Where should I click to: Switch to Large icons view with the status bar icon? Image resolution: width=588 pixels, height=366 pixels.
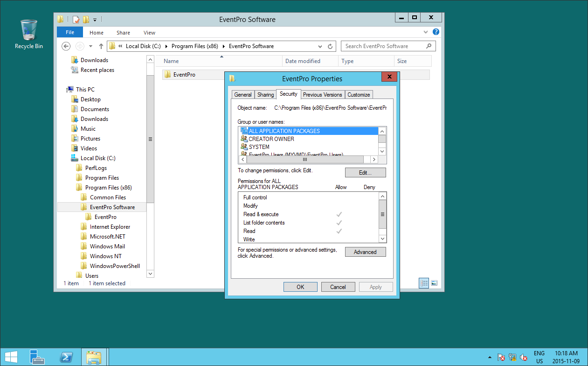434,283
